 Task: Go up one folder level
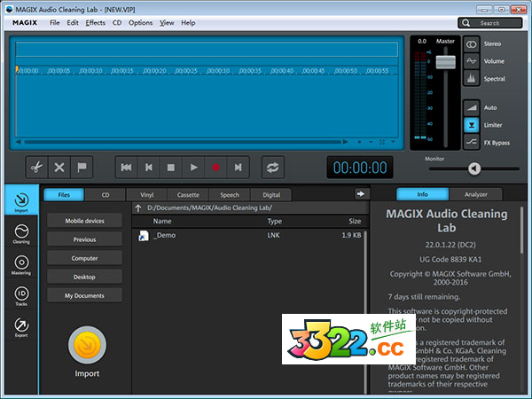click(x=138, y=208)
